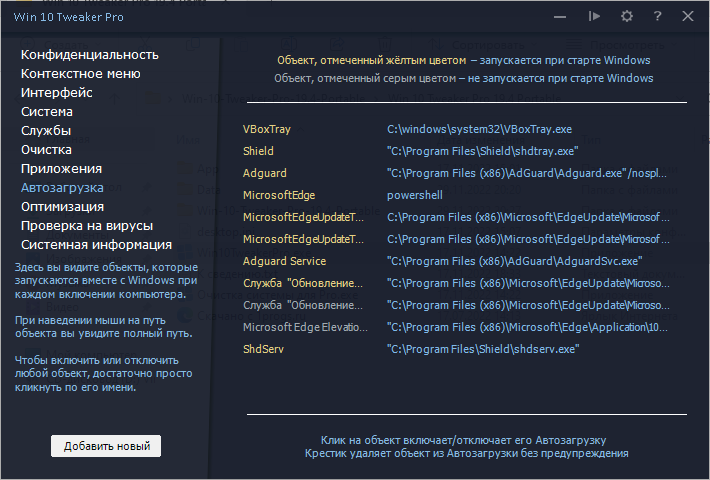Click the VBoxTray.exe path

pos(480,130)
